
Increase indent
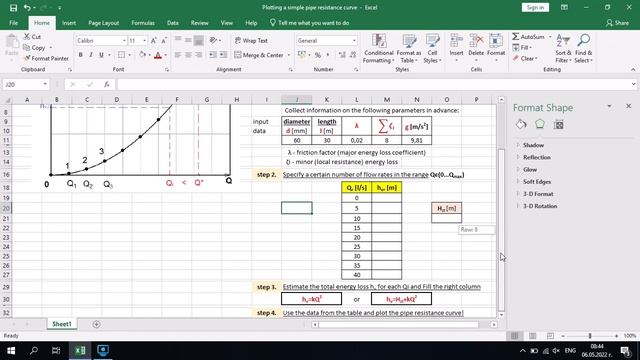(x=223, y=55)
